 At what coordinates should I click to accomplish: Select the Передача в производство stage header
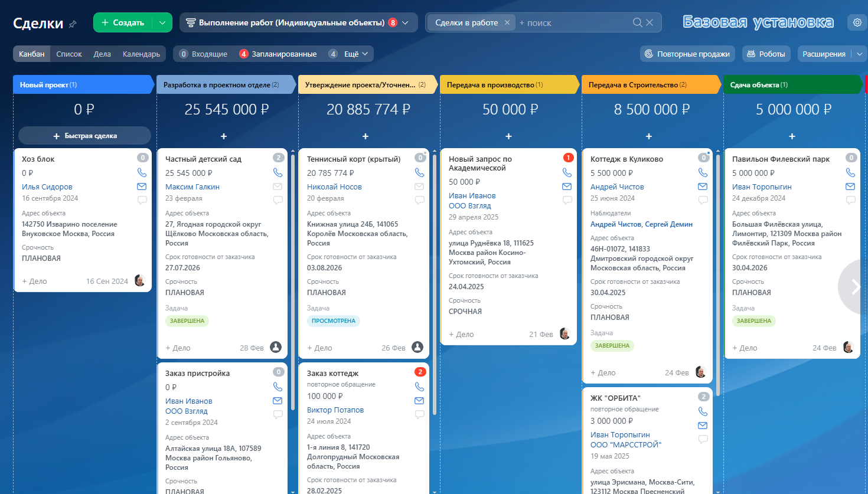click(508, 84)
